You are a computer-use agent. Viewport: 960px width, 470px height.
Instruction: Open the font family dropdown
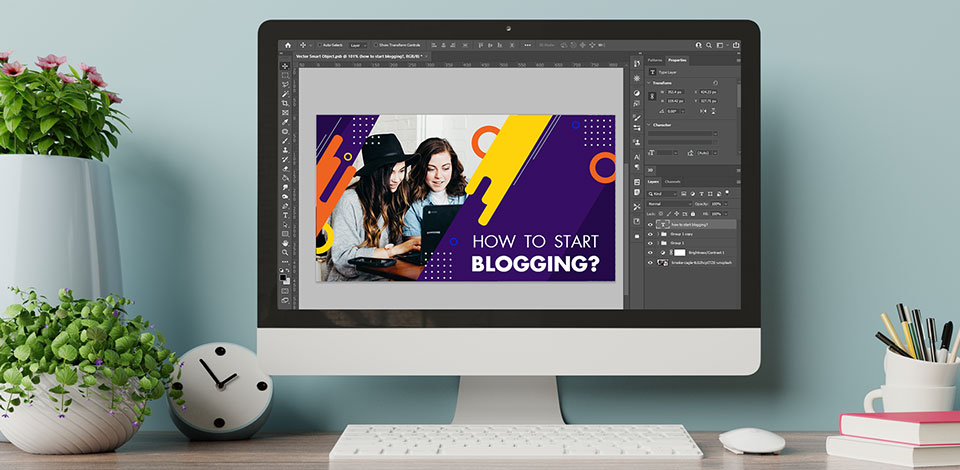(x=715, y=133)
